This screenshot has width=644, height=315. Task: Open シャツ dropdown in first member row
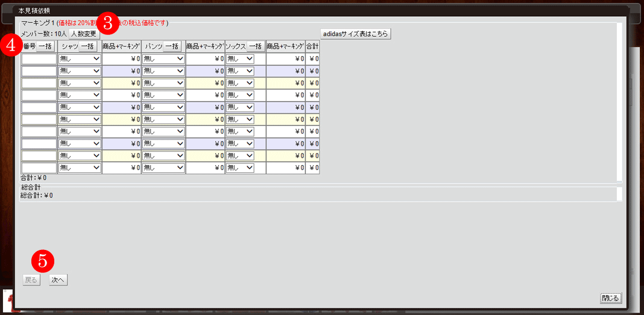click(80, 58)
